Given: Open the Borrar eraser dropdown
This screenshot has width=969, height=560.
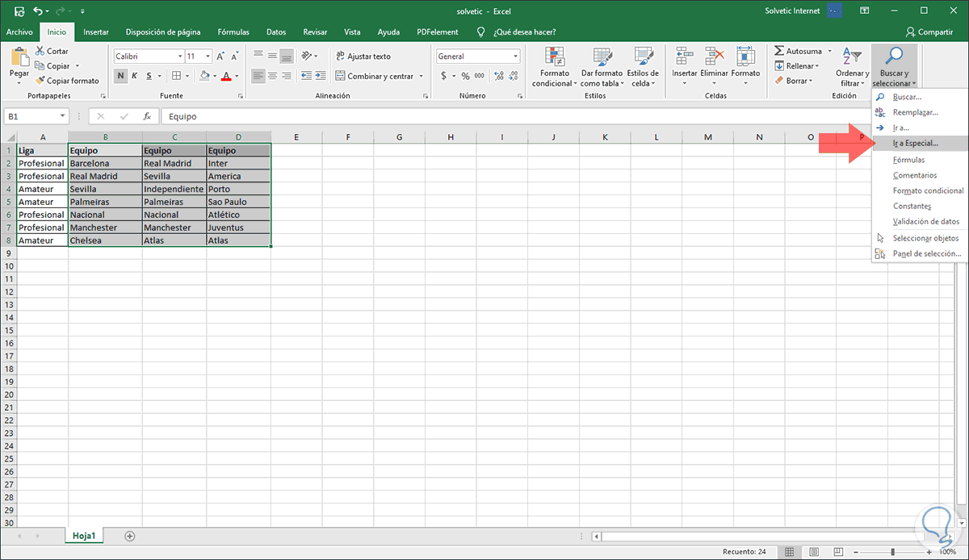Looking at the screenshot, I should point(794,80).
